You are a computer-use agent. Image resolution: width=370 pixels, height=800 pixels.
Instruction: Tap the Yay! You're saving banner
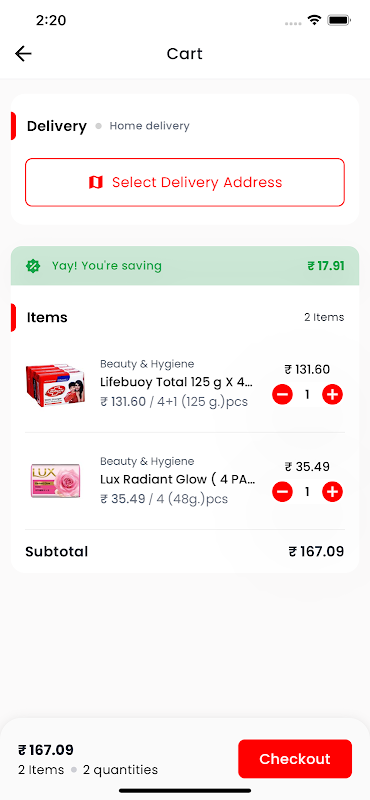coord(185,266)
